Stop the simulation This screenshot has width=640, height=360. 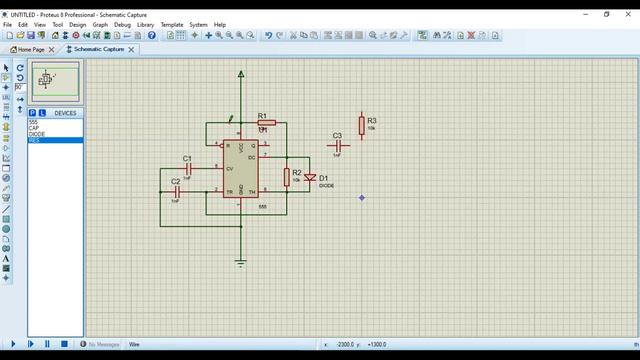(64, 344)
